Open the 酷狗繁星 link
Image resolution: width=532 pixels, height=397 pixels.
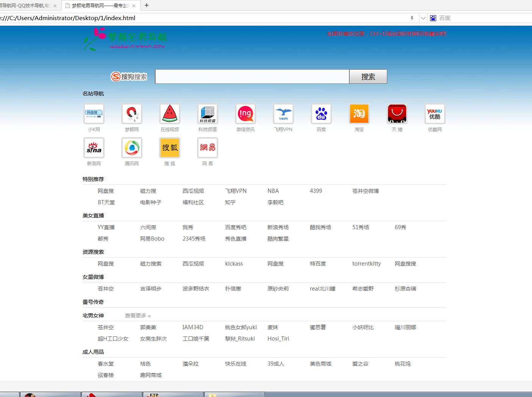278,239
